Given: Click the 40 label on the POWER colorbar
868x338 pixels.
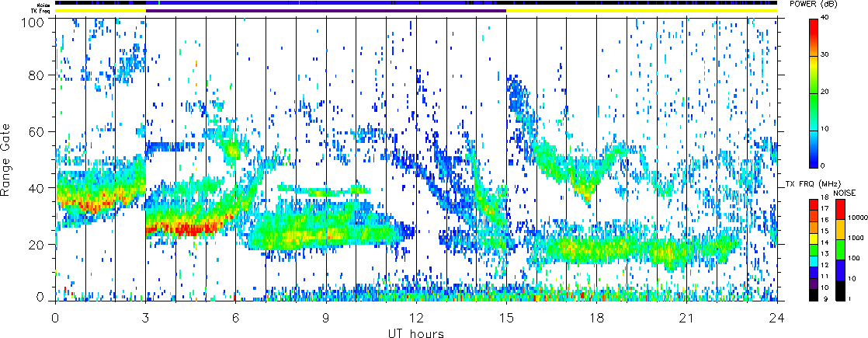Looking at the screenshot, I should (830, 17).
